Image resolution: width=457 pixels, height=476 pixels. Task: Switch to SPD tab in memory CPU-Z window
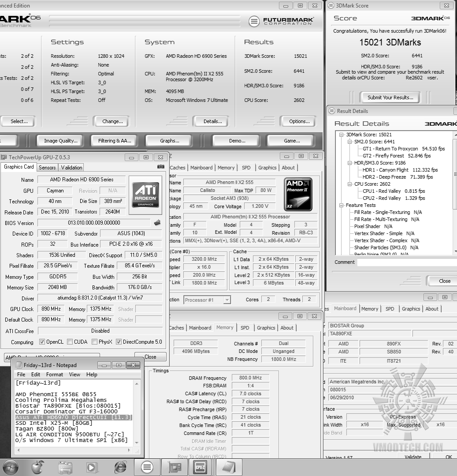(245, 328)
